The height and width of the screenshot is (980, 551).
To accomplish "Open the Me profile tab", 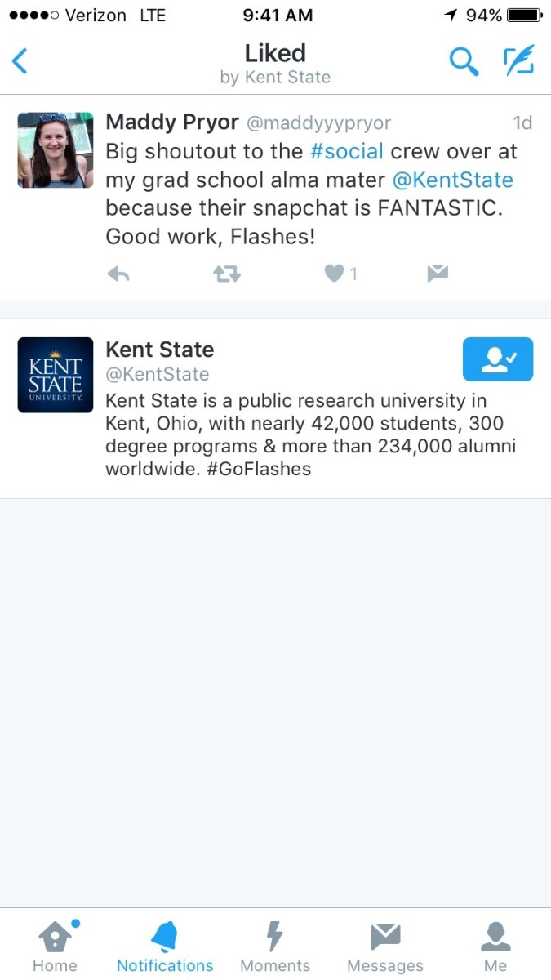I will (x=495, y=946).
